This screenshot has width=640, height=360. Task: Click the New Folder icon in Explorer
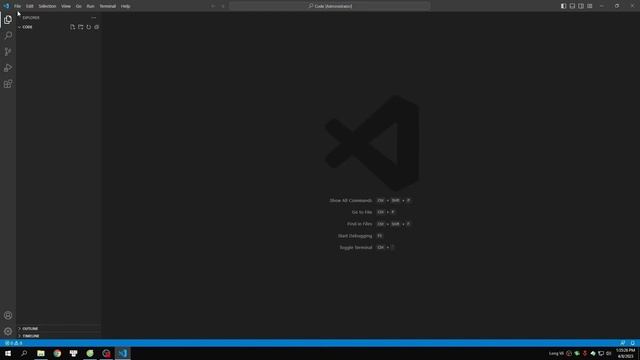coord(80,27)
